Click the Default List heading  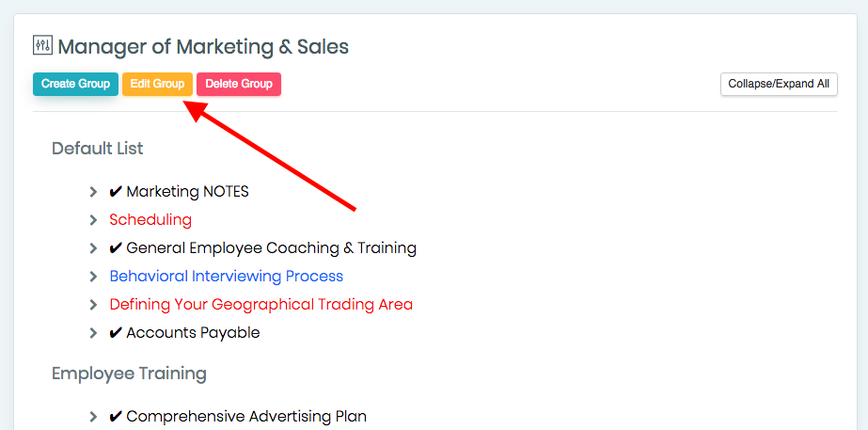(x=98, y=149)
